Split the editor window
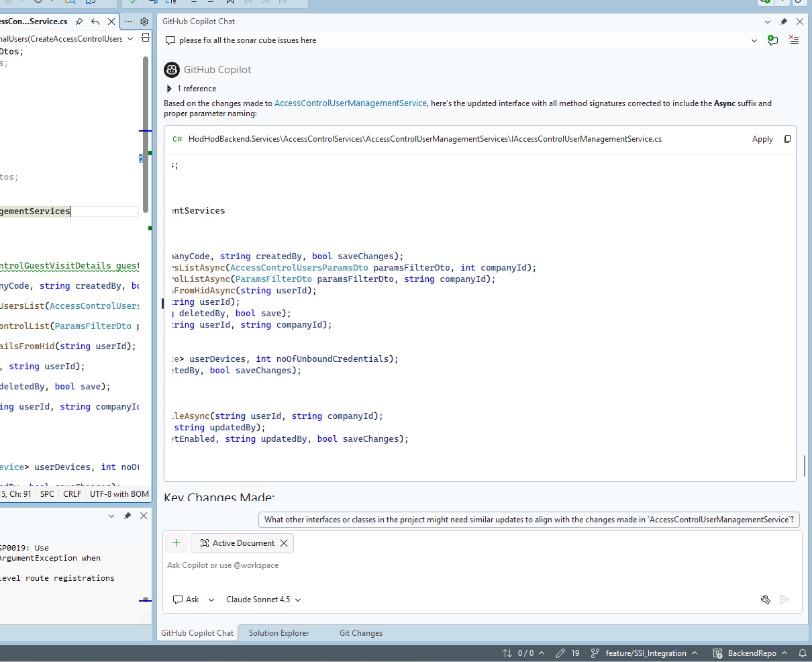812x662 pixels. [146, 38]
